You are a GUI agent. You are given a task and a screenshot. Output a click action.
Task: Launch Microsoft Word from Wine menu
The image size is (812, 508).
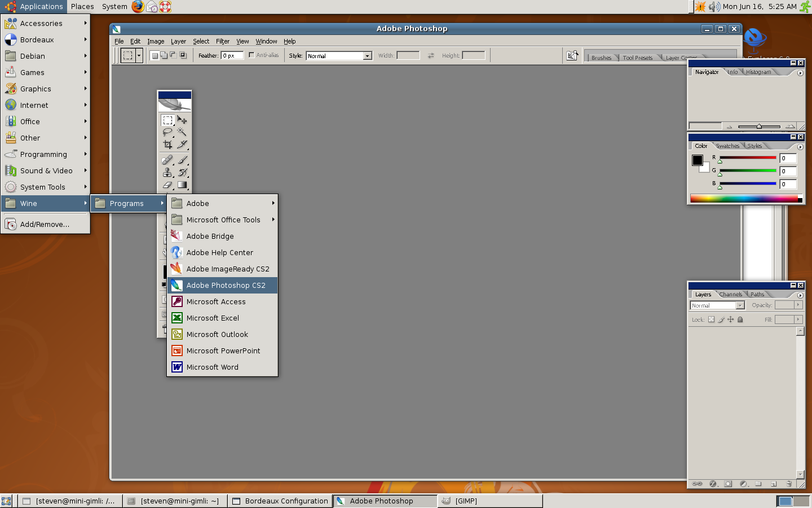tap(223, 367)
